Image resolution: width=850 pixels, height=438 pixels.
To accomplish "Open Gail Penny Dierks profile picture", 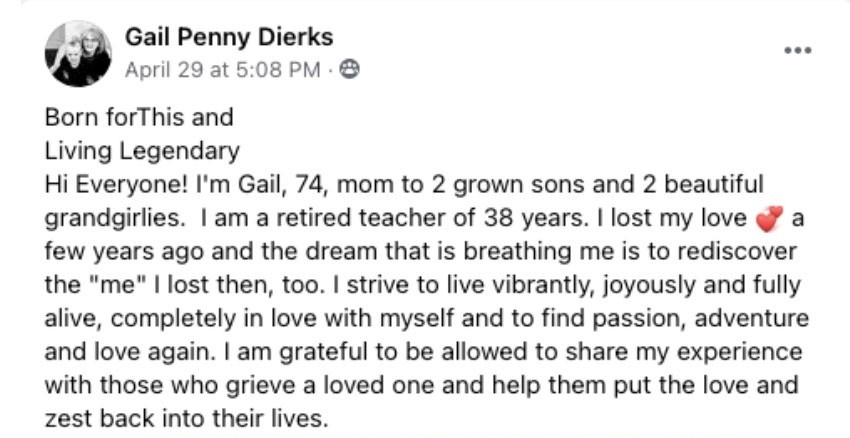I will point(79,54).
